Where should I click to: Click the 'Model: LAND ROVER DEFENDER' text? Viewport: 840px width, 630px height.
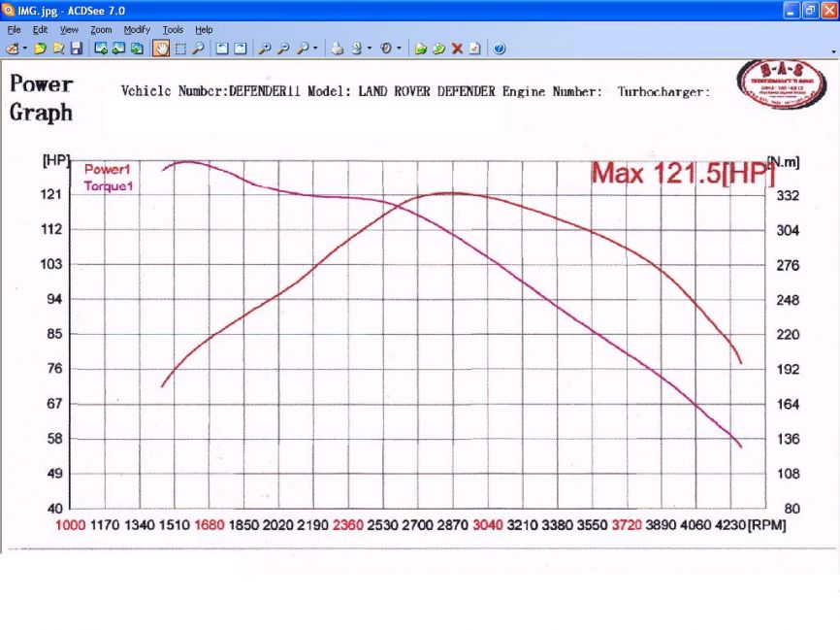[402, 91]
